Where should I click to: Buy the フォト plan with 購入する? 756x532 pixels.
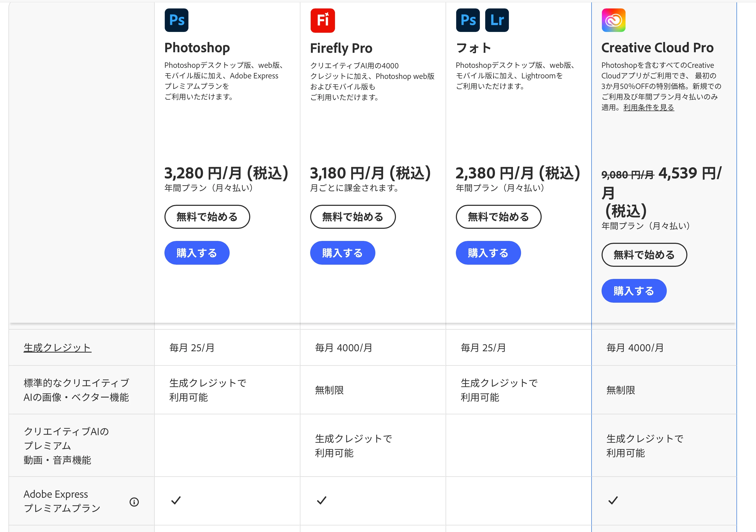[488, 253]
